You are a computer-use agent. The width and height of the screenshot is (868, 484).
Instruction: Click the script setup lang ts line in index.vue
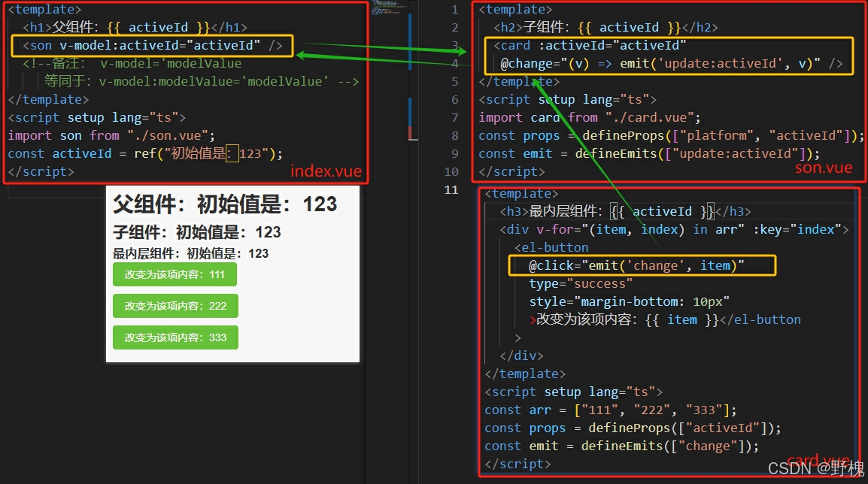[97, 117]
